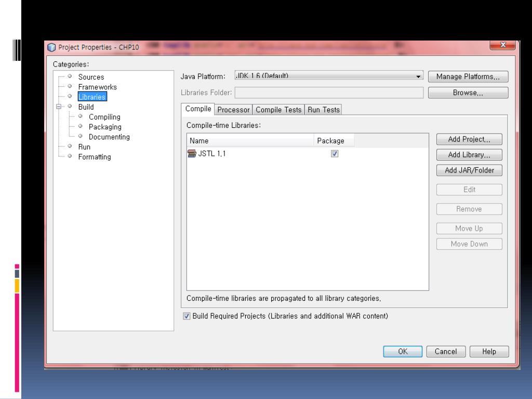Image resolution: width=532 pixels, height=399 pixels.
Task: Select the Formatting category
Action: [x=95, y=157]
